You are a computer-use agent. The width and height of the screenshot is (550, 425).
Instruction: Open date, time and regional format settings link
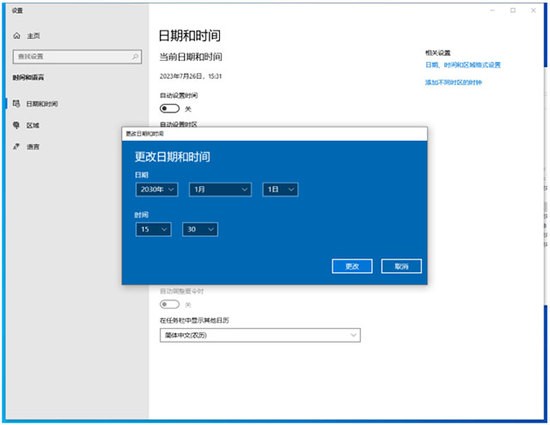(463, 65)
